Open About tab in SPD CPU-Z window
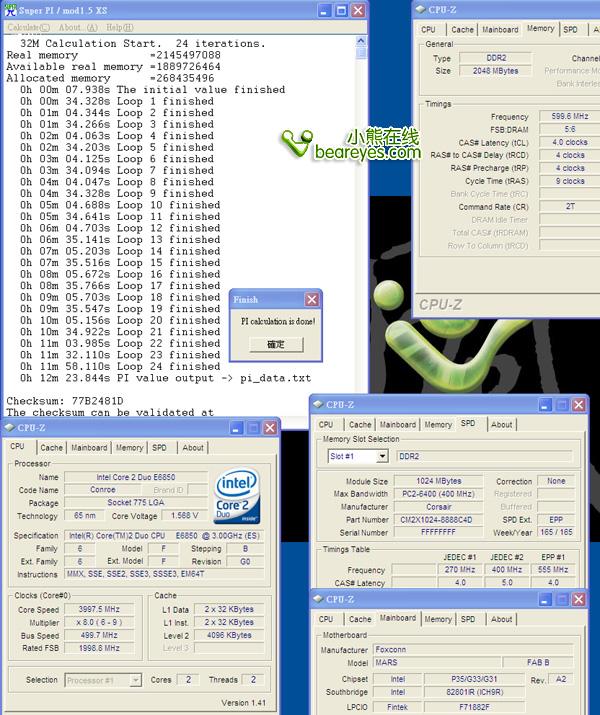Viewport: 600px width, 715px height. click(x=502, y=425)
